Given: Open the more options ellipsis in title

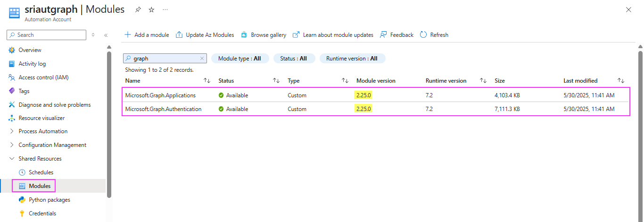Looking at the screenshot, I should pyautogui.click(x=165, y=9).
